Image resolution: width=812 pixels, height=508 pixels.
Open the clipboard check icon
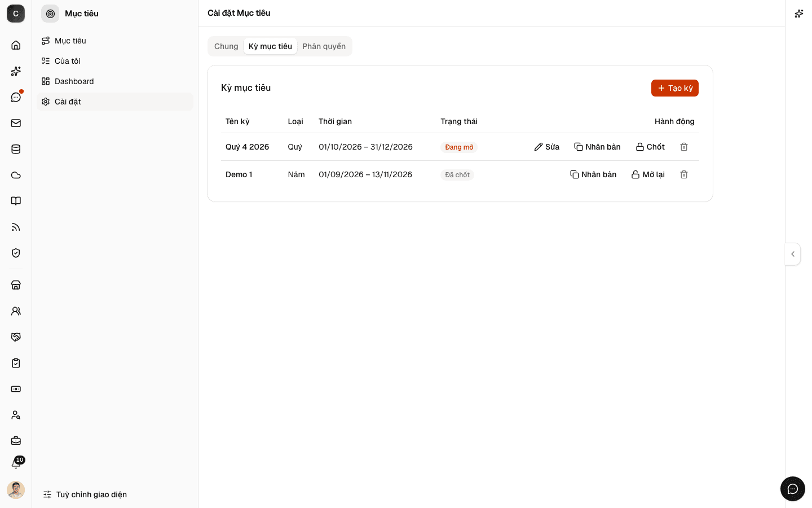coord(16,363)
